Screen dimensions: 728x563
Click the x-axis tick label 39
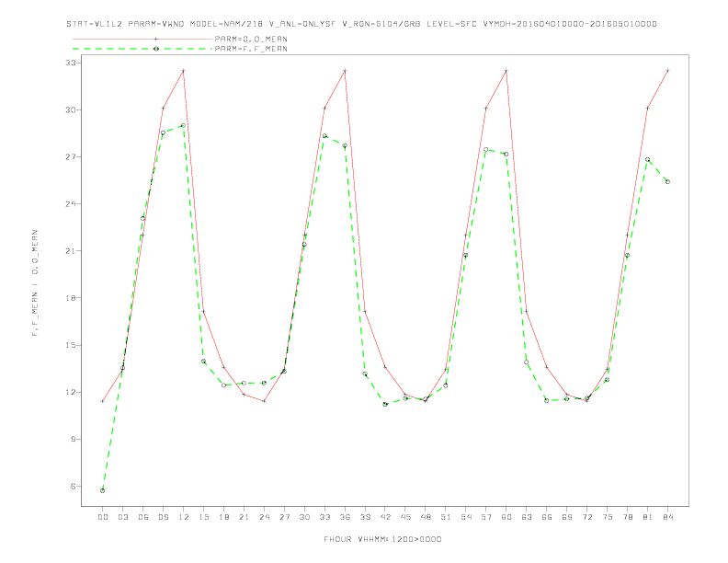coord(365,517)
